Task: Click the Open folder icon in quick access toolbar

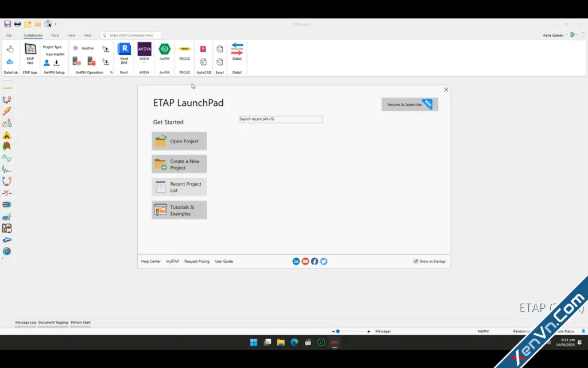Action: pos(37,24)
